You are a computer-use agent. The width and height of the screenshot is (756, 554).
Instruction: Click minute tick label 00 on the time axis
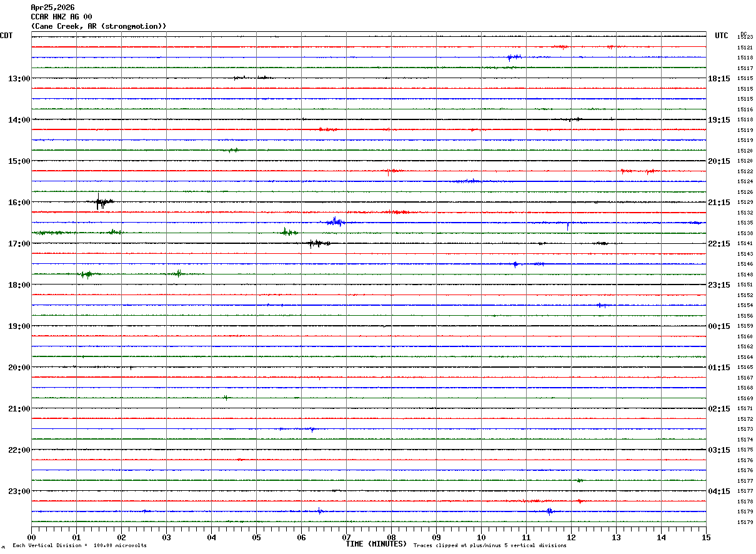coord(32,537)
